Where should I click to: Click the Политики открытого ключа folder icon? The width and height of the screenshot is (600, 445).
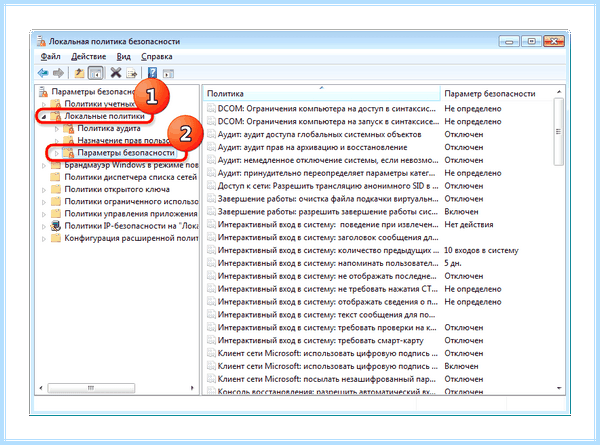56,189
